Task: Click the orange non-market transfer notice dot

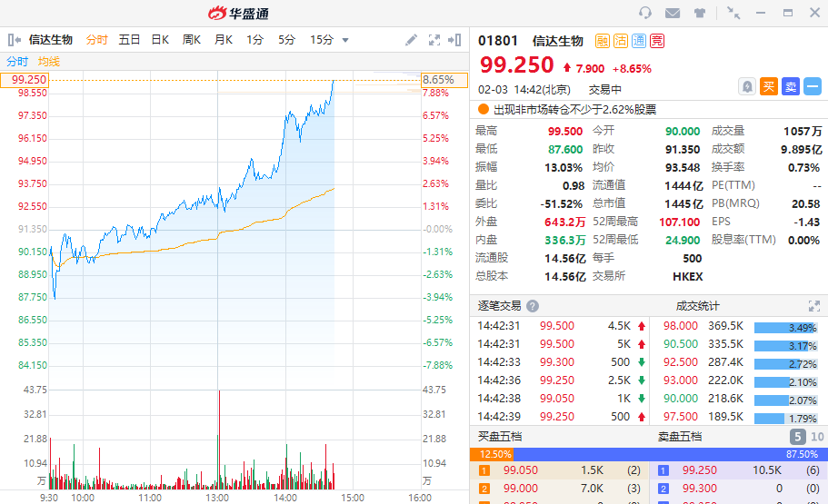Action: [x=484, y=109]
